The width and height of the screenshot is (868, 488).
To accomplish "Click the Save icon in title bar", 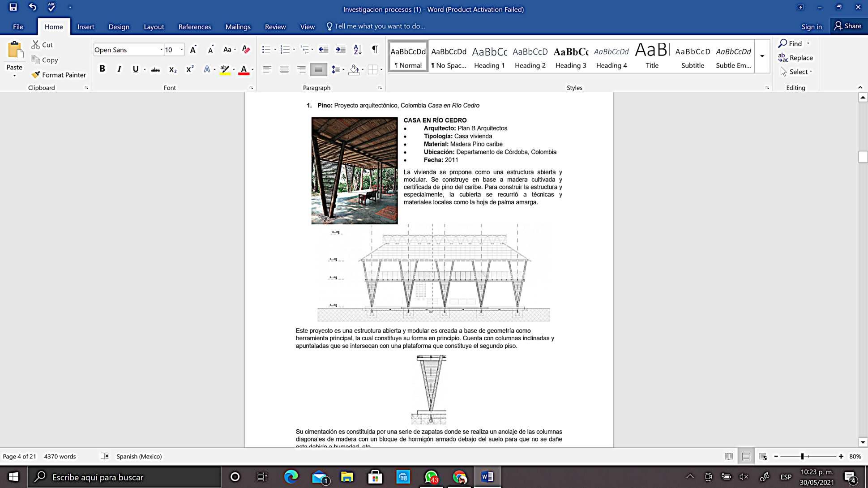I will tap(13, 7).
